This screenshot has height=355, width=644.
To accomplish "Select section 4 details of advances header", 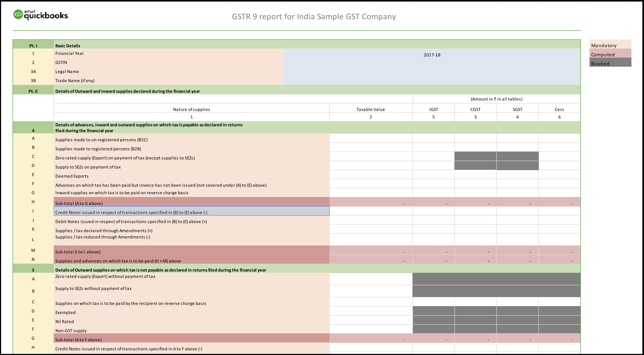I will 317,127.
